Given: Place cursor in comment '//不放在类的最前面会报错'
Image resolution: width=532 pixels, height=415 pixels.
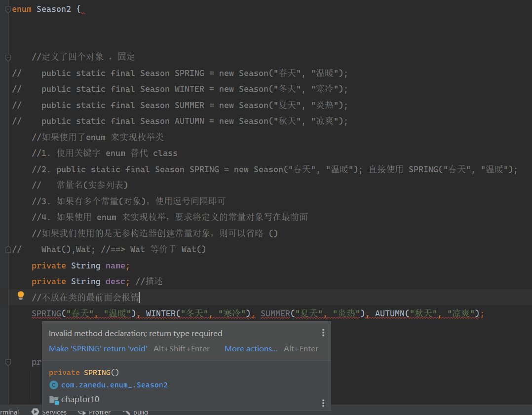Looking at the screenshot, I should (85, 297).
